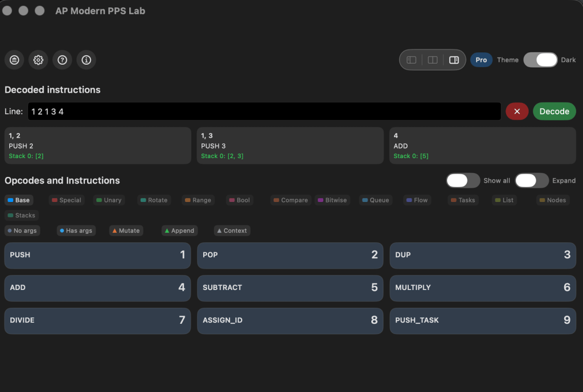Select the ADD decoded instruction card

pos(483,146)
